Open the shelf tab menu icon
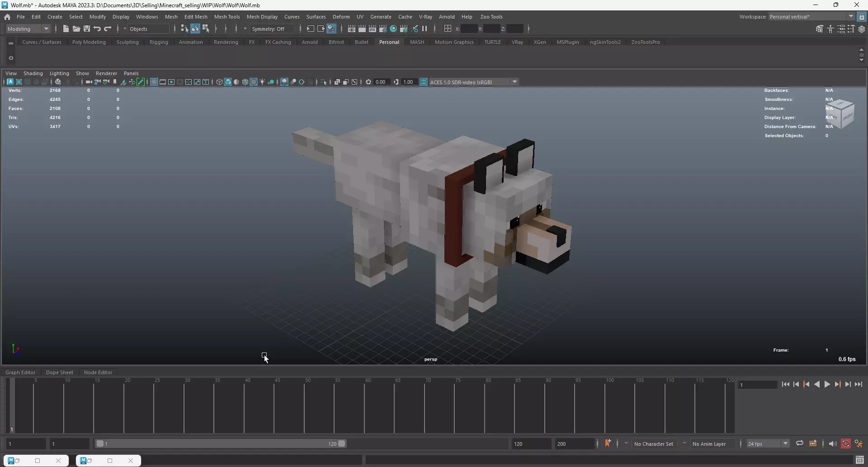Screen dimensions: 868x467 (11, 43)
